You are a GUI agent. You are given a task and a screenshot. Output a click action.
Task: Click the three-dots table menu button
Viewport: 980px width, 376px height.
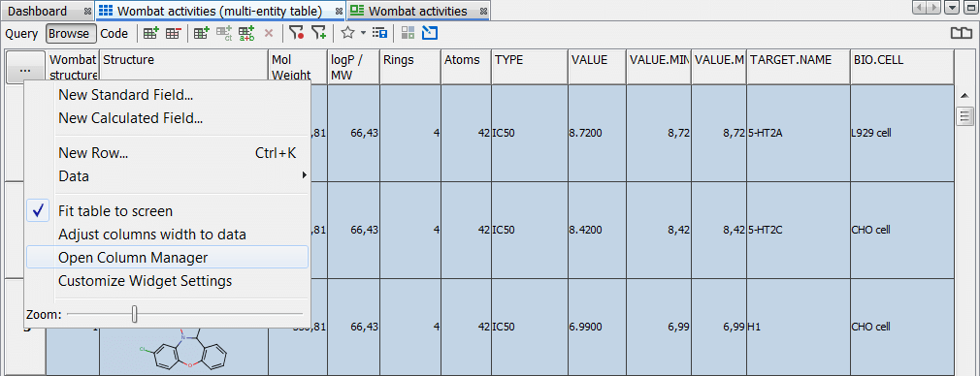25,66
